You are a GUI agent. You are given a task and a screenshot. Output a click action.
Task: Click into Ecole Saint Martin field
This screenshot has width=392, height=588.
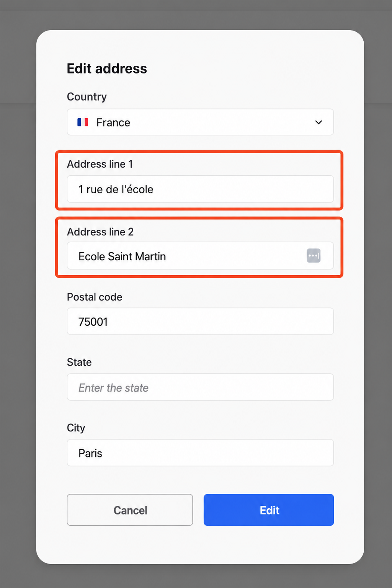pos(200,256)
